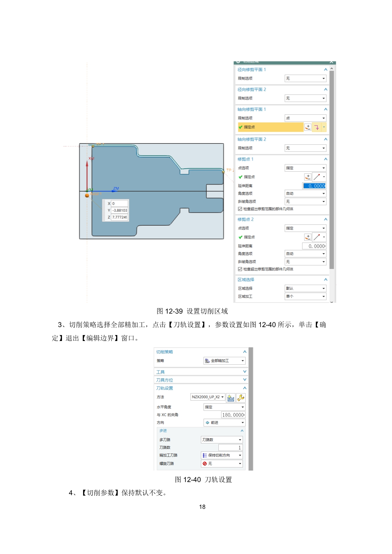The height and width of the screenshot is (554, 392).
Task: Click scroll-up arrow of 切削区域 dialog scrollbar
Action: click(x=332, y=68)
